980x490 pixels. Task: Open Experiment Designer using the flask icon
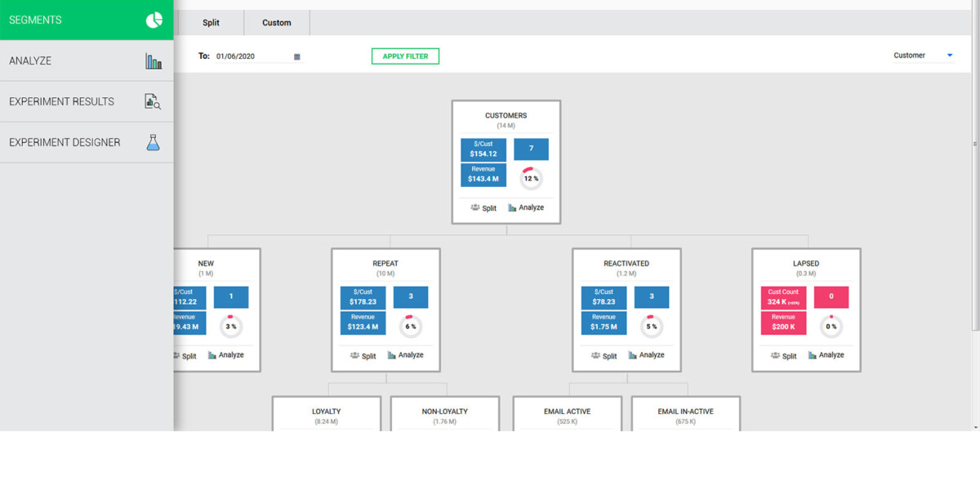152,141
